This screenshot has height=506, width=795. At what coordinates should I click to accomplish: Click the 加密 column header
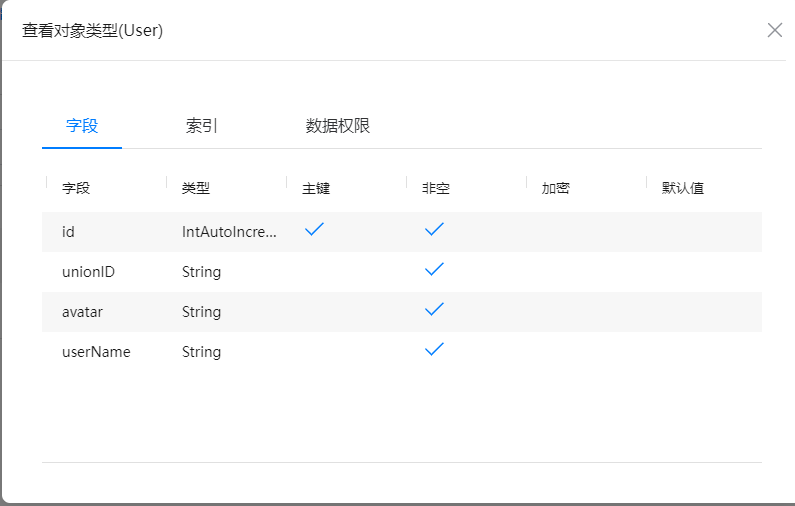[x=556, y=188]
